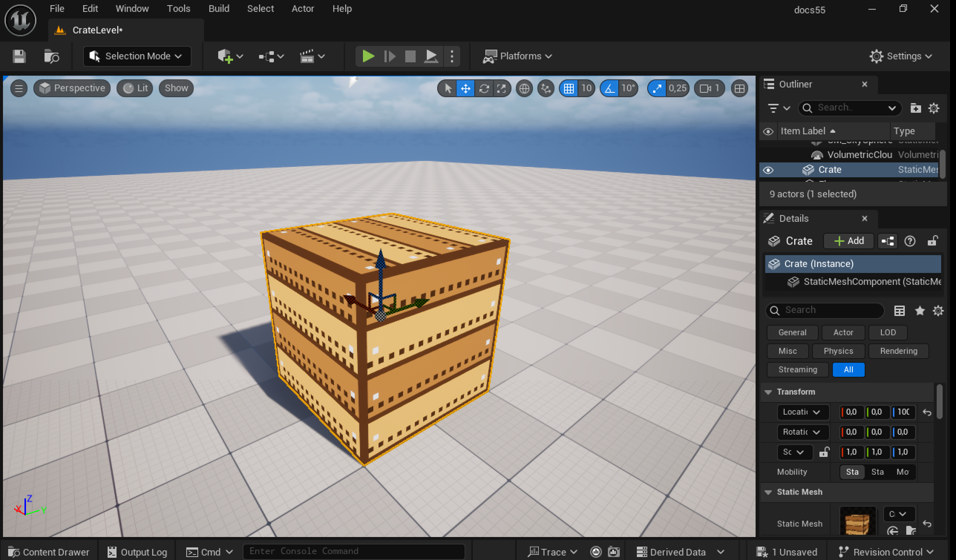This screenshot has height=560, width=956.
Task: Click the eye column header in Outliner
Action: tap(768, 131)
